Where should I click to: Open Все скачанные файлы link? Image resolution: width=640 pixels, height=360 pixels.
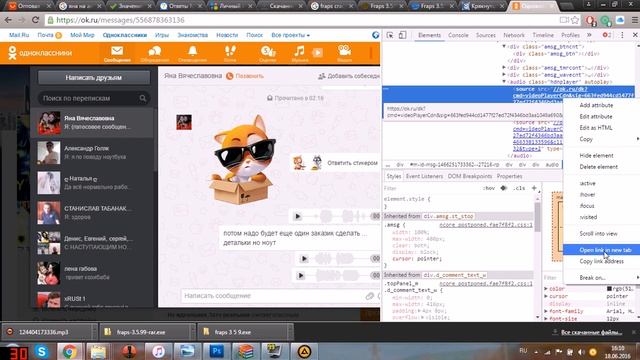(x=591, y=332)
